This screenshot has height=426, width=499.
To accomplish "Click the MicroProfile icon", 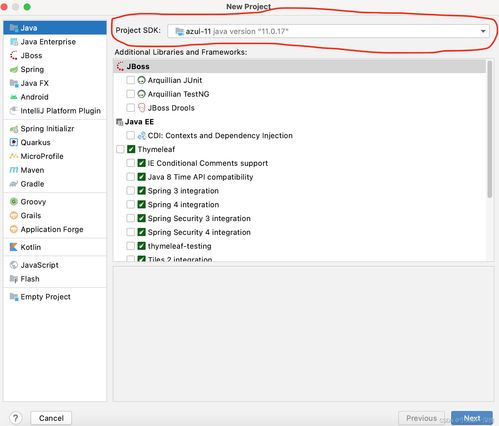I will tap(14, 156).
